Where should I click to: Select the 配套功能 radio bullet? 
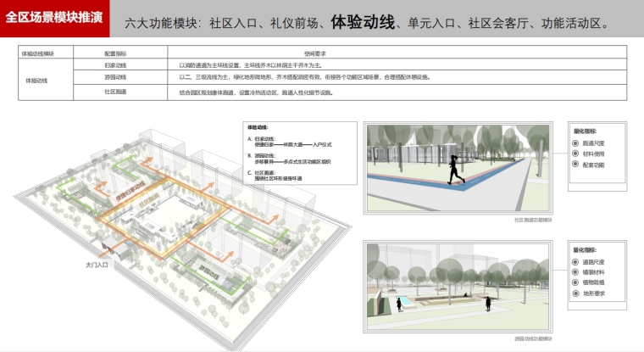(x=575, y=165)
